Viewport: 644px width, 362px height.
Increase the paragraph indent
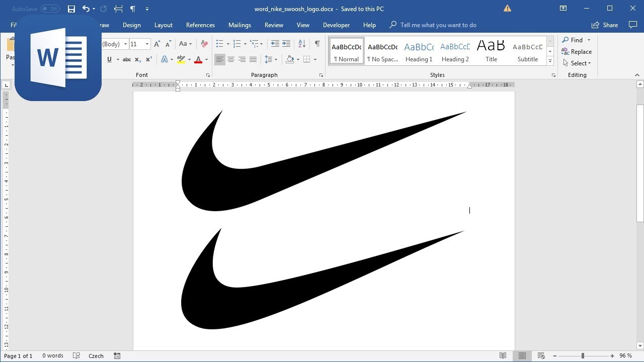[286, 44]
